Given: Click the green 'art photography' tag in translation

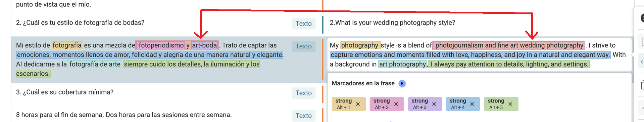Looking at the screenshot, I should [403, 64].
